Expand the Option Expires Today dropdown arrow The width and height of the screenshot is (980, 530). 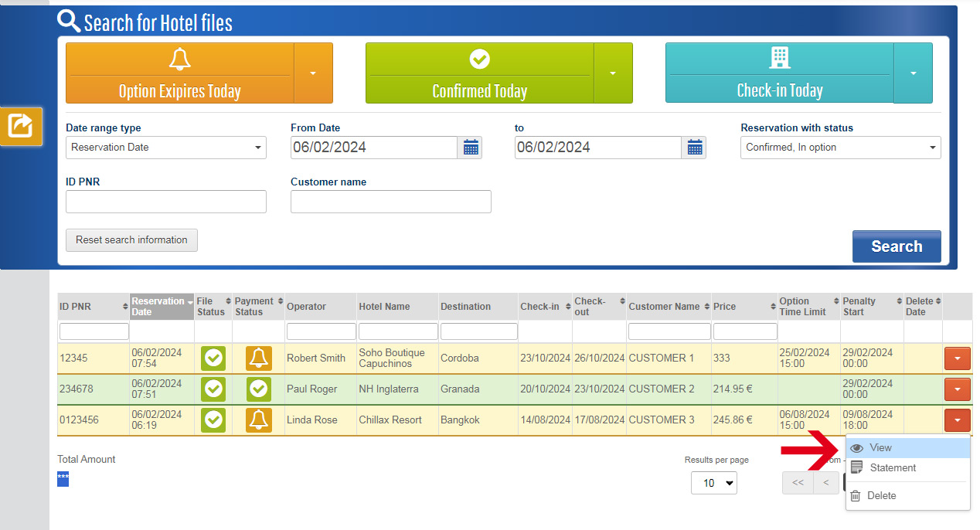(x=313, y=73)
